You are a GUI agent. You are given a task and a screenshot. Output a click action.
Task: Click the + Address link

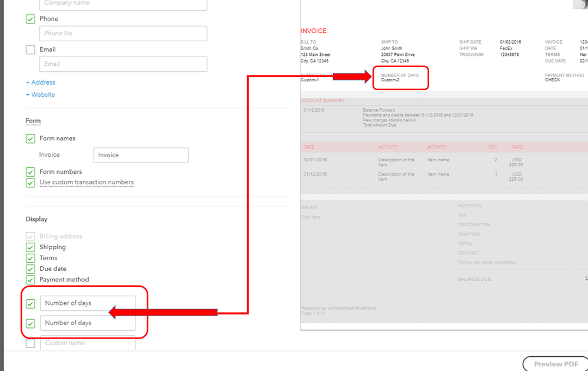coord(40,82)
